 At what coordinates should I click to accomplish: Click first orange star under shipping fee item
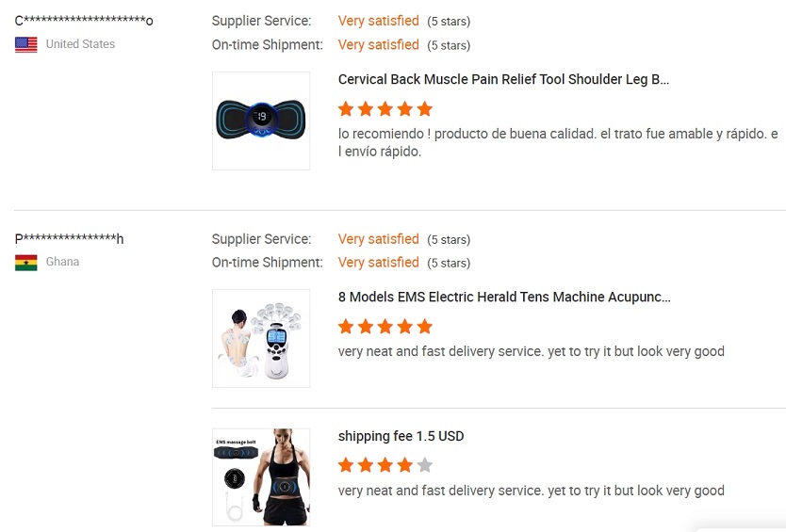tap(345, 465)
